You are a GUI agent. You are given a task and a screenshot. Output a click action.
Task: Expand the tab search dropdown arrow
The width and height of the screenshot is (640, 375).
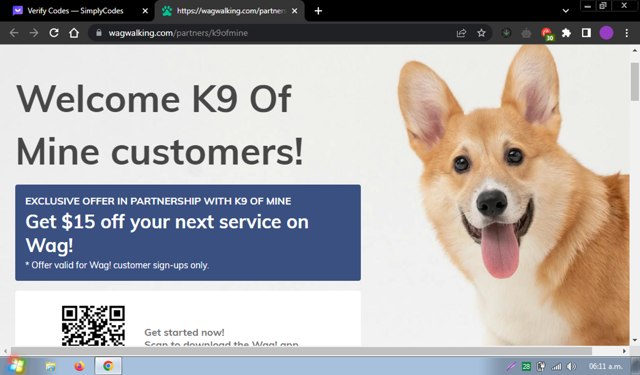(x=566, y=11)
